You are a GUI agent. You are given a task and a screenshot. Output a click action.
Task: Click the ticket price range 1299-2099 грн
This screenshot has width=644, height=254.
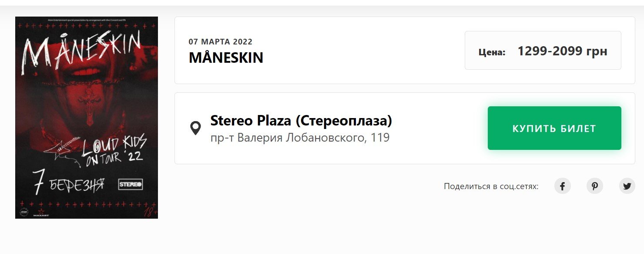[562, 51]
